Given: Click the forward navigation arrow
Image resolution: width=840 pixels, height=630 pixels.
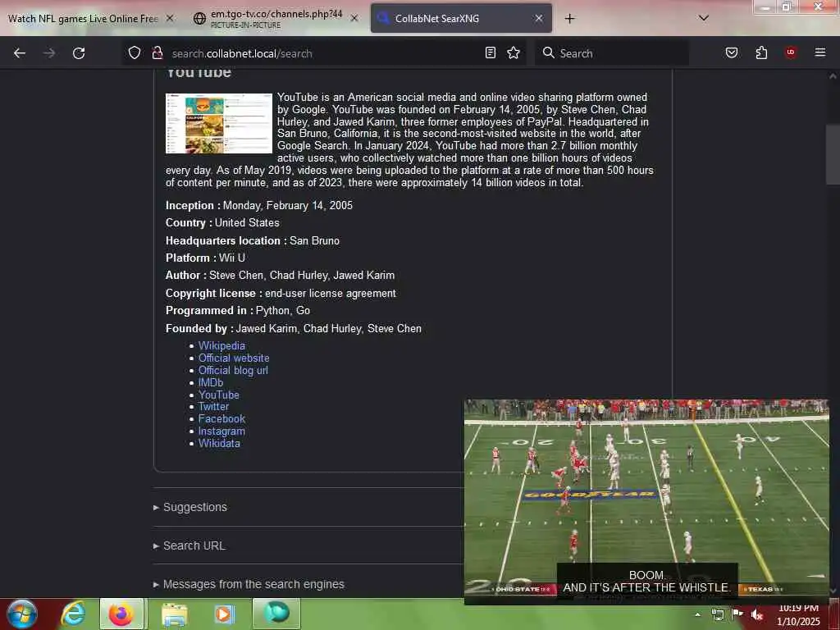Looking at the screenshot, I should 49,53.
